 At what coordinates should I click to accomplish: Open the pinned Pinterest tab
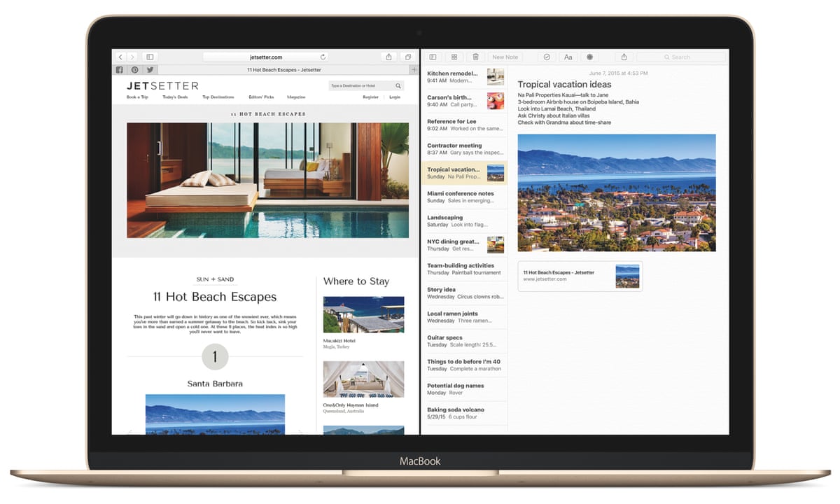coord(134,70)
